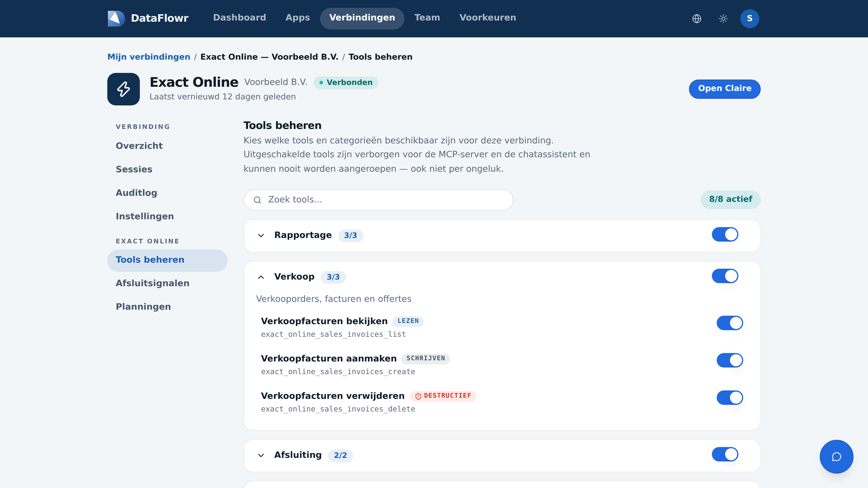Click the search magnifier icon
868x488 pixels.
257,200
